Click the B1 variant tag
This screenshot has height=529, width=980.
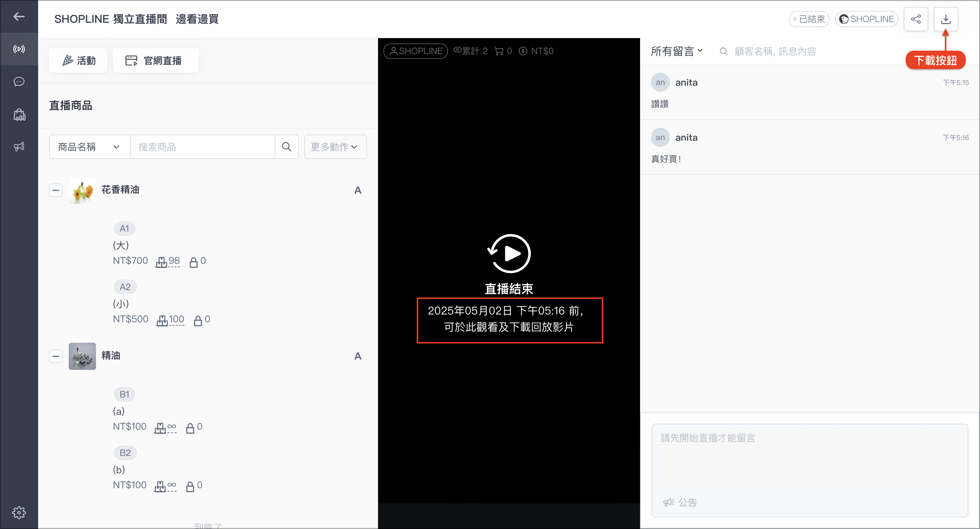coord(125,394)
